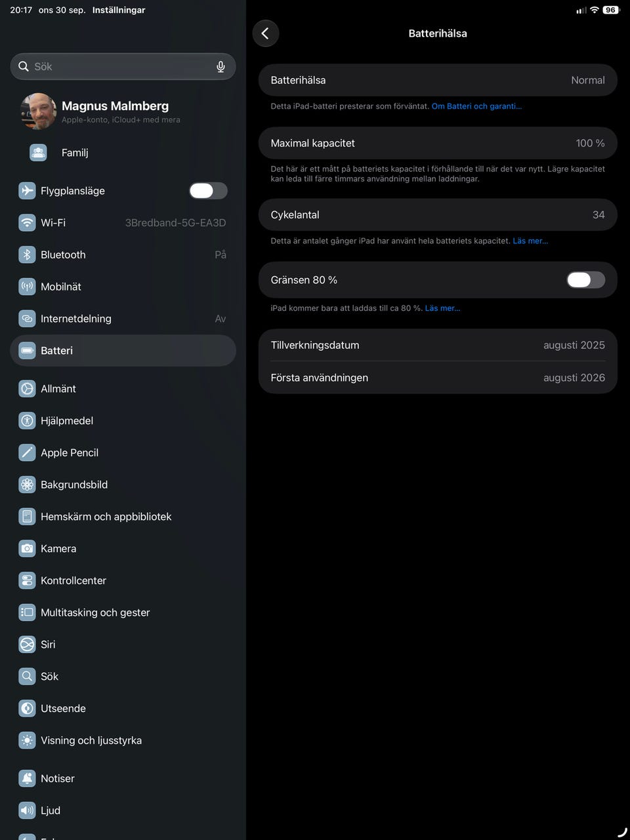Tap the battery 96 status indicator
The width and height of the screenshot is (630, 840).
pos(611,10)
